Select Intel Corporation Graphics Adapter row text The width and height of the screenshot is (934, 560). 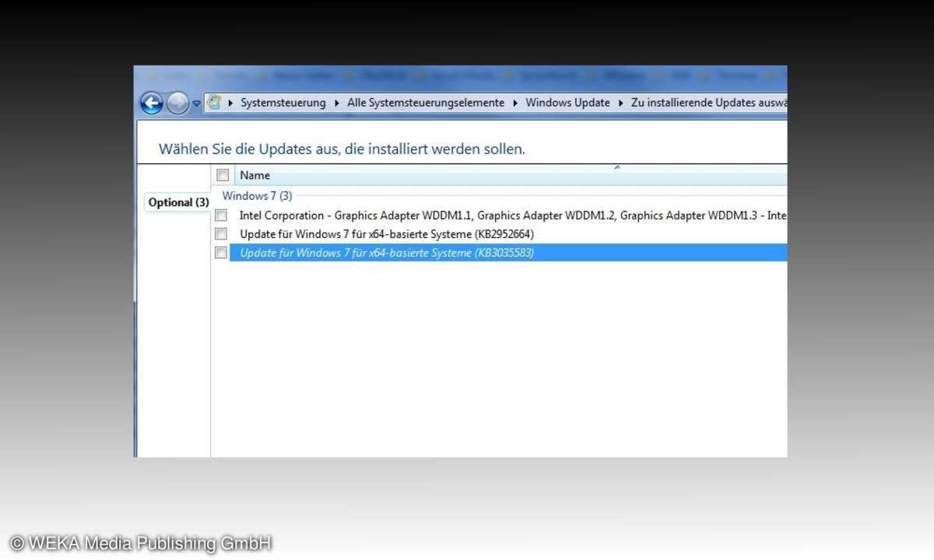tap(513, 215)
